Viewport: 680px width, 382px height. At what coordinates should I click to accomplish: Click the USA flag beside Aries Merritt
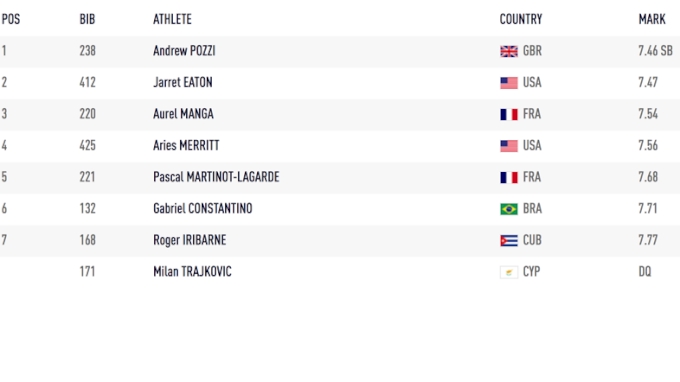pos(509,146)
